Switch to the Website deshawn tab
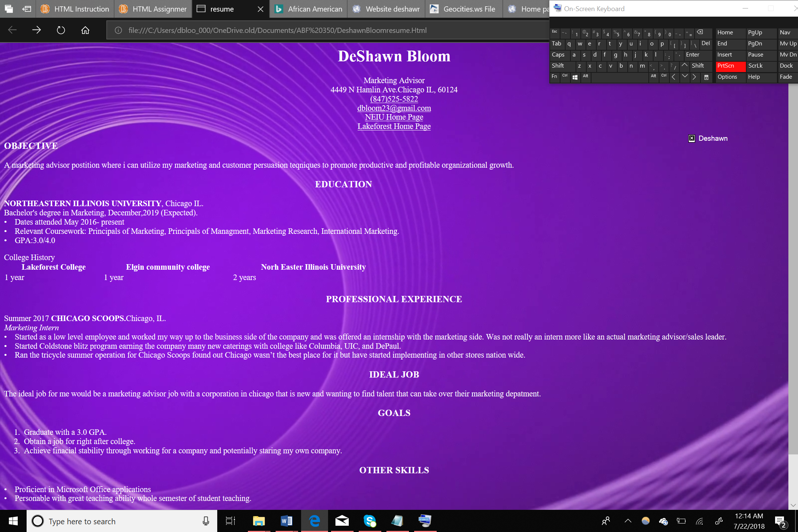 coord(386,9)
